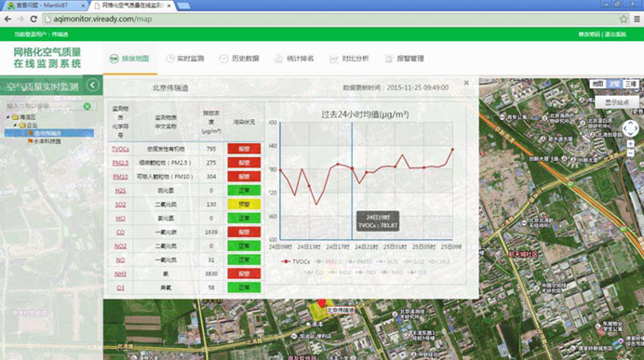Bookmark this page with the star icon
Image resolution: width=644 pixels, height=360 pixels.
(624, 19)
